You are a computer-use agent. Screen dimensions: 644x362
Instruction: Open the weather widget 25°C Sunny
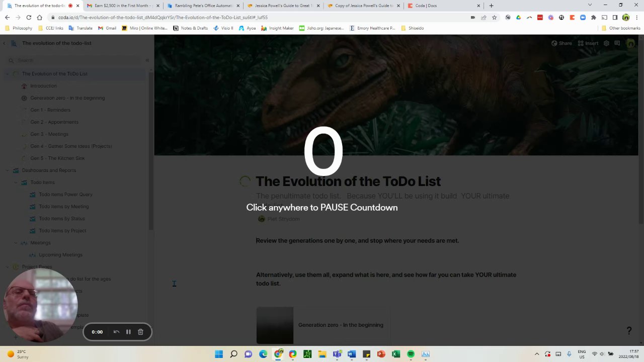point(18,354)
